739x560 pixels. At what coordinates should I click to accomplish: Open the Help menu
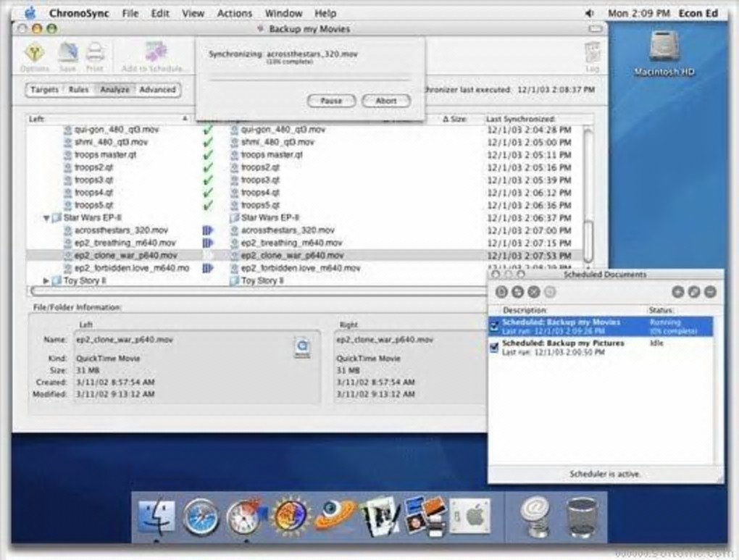click(x=325, y=14)
